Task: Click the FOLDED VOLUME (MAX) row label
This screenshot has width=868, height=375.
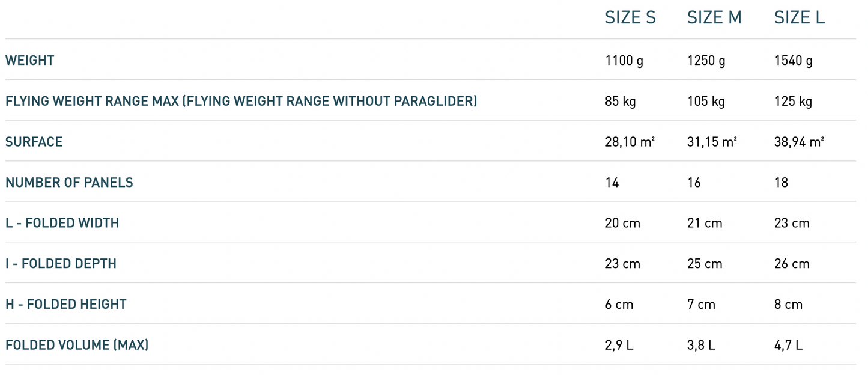Action: pyautogui.click(x=77, y=345)
